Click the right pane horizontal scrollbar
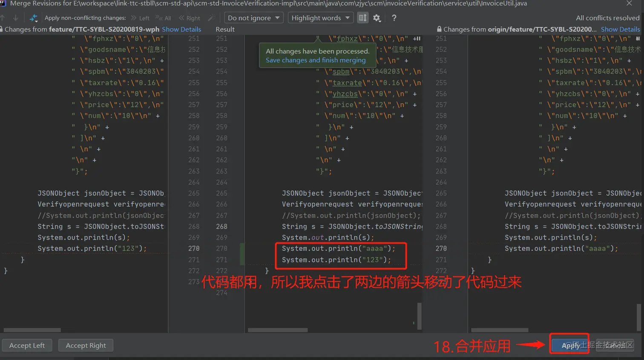This screenshot has width=644, height=360. click(500, 330)
